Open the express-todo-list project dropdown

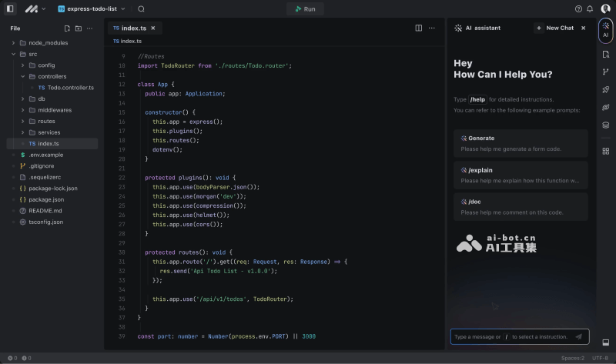click(92, 9)
